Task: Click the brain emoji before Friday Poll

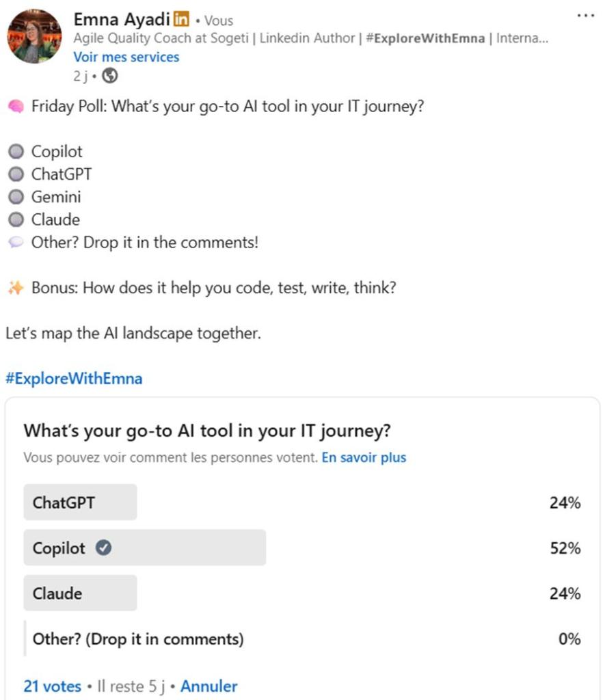Action: [15, 107]
